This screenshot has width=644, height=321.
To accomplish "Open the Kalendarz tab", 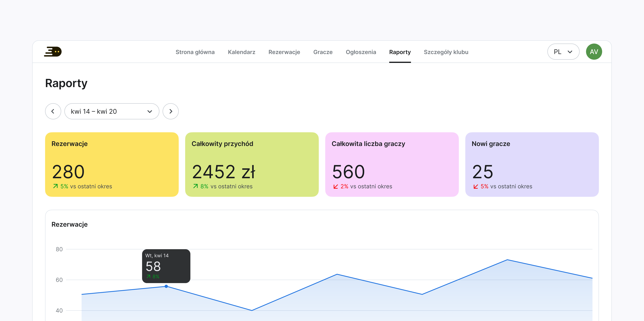I will coord(241,52).
